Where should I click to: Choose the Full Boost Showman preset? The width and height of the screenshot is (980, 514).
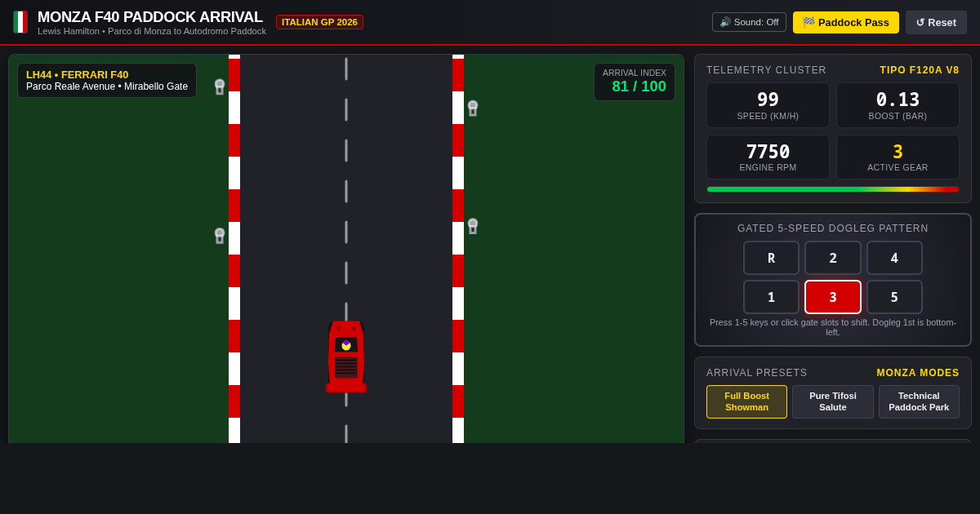point(746,401)
